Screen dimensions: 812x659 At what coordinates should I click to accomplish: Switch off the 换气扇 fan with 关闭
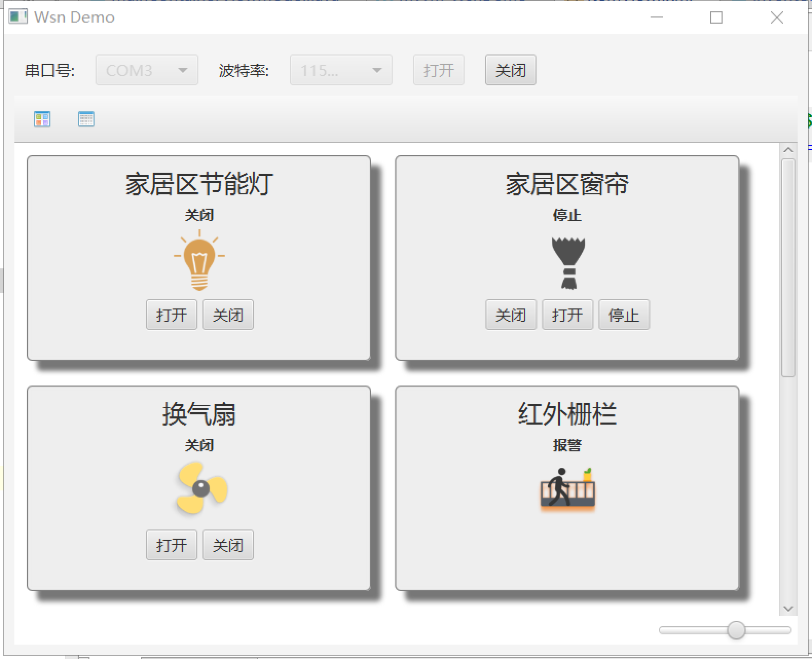click(228, 545)
